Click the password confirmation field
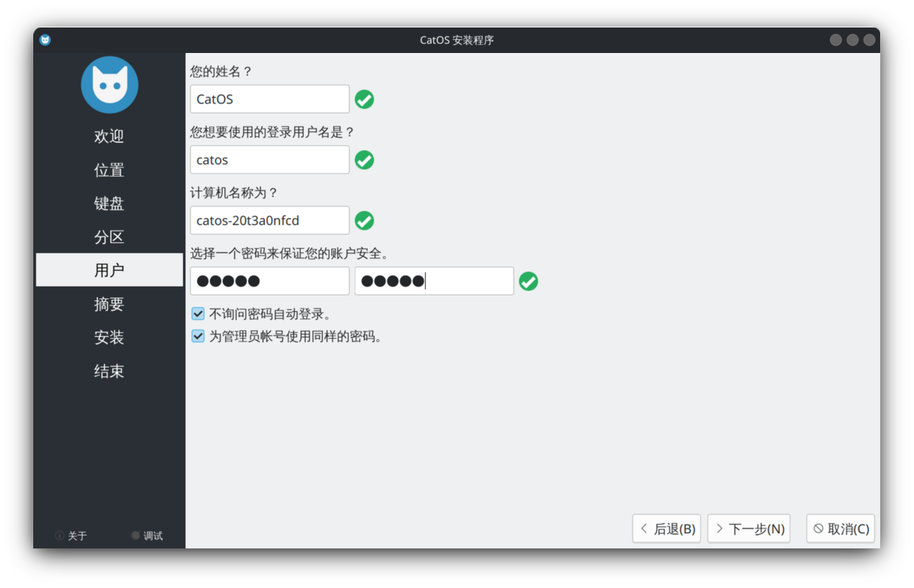Image resolution: width=914 pixels, height=588 pixels. pos(434,281)
